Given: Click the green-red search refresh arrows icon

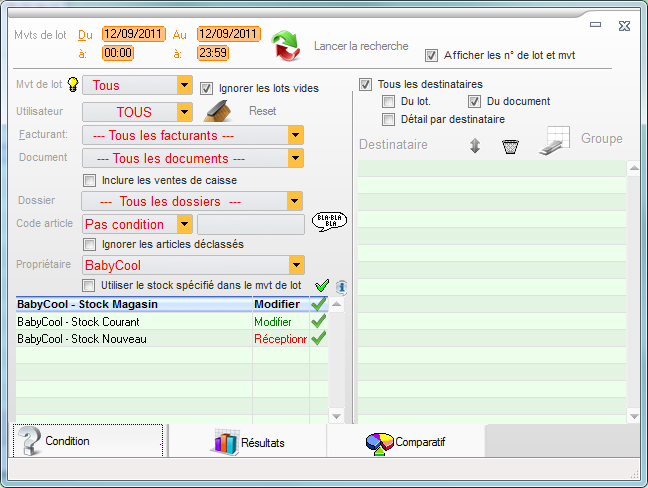Looking at the screenshot, I should (x=287, y=46).
